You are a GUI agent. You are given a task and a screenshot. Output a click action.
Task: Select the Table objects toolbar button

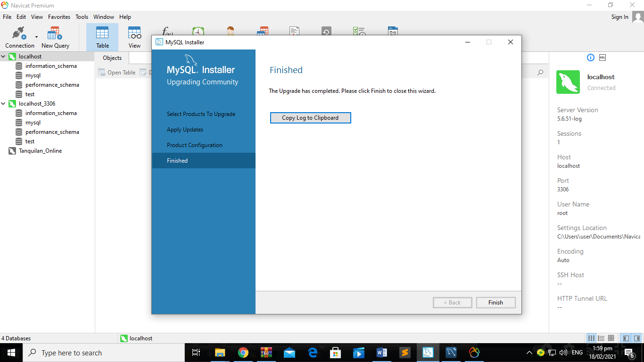[x=102, y=37]
